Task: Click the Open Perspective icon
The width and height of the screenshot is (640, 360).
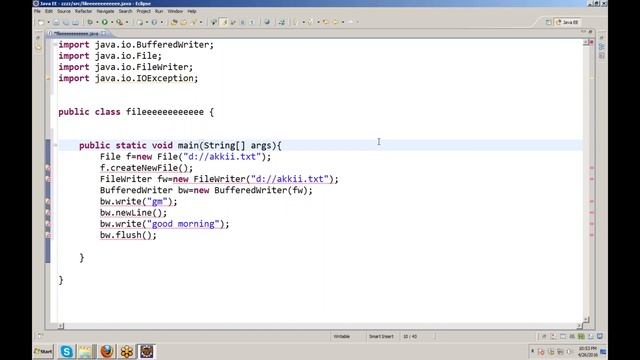Action: tap(548, 22)
